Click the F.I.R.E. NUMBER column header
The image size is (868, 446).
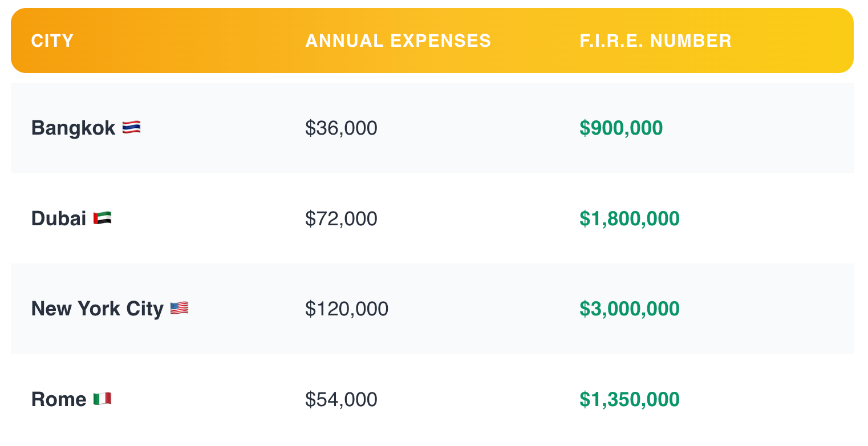pyautogui.click(x=655, y=41)
